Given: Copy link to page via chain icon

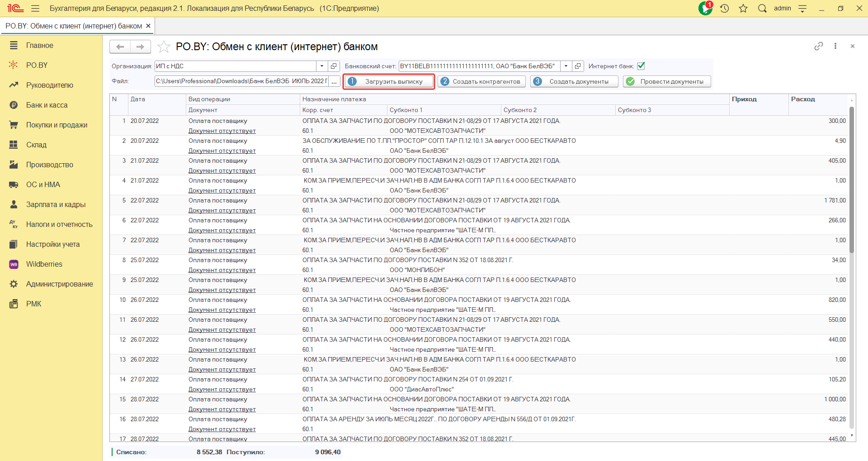Looking at the screenshot, I should (x=818, y=46).
